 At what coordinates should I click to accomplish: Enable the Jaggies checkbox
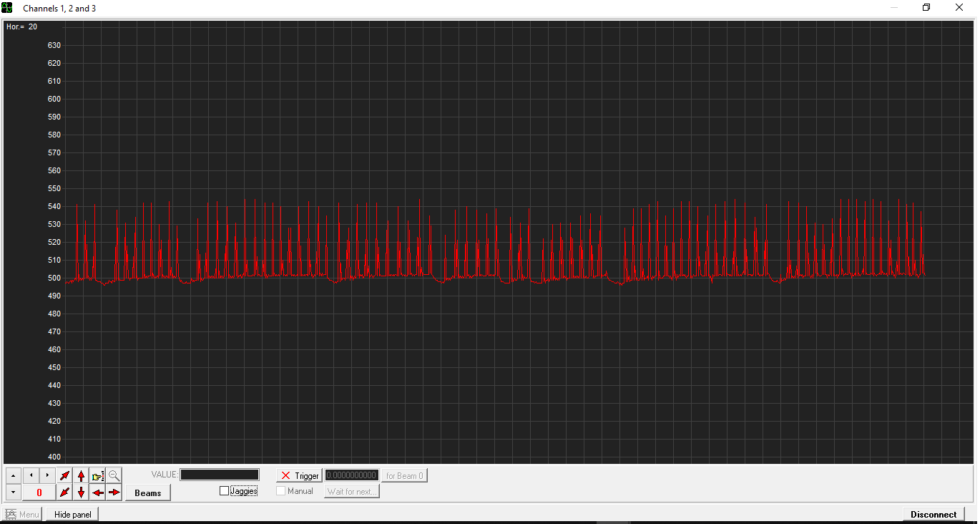pos(225,491)
